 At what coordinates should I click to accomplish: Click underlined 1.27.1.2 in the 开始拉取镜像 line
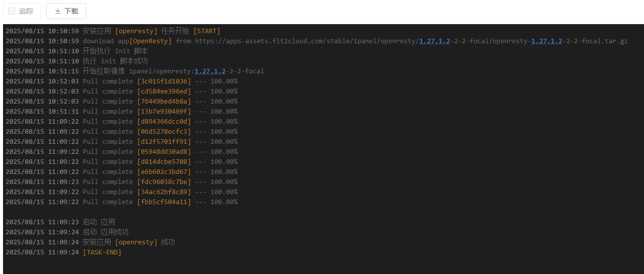pos(210,71)
